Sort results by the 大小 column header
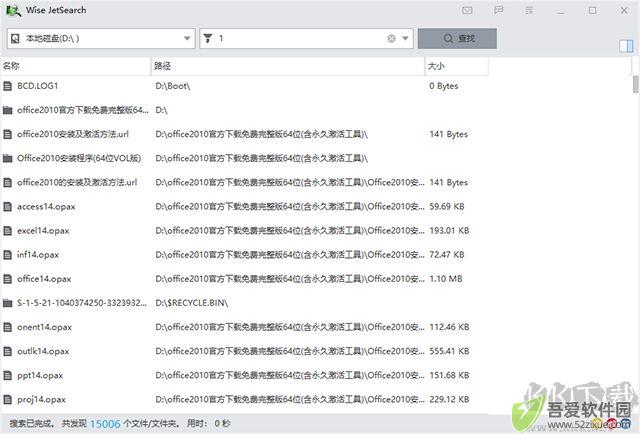640x434 pixels. 457,66
